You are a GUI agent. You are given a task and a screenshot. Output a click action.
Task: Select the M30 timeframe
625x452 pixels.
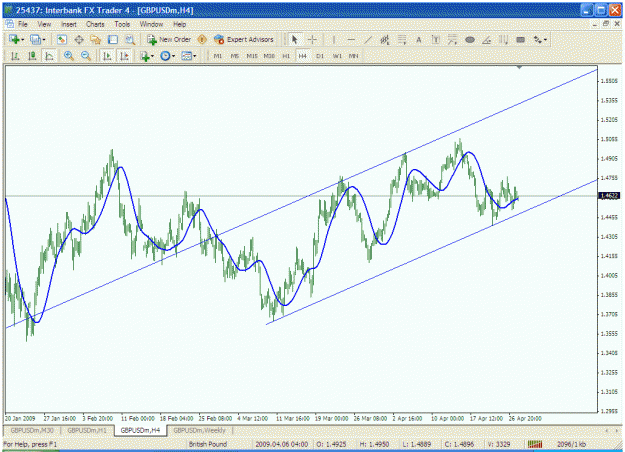point(269,56)
